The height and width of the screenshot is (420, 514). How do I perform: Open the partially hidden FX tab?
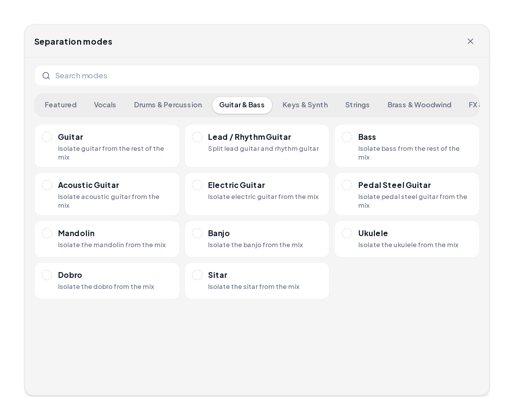(474, 105)
